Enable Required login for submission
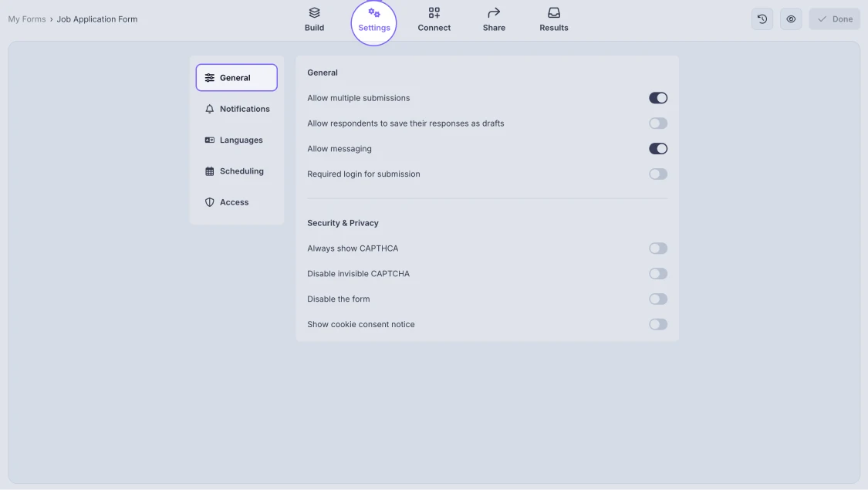The height and width of the screenshot is (490, 868). 658,174
